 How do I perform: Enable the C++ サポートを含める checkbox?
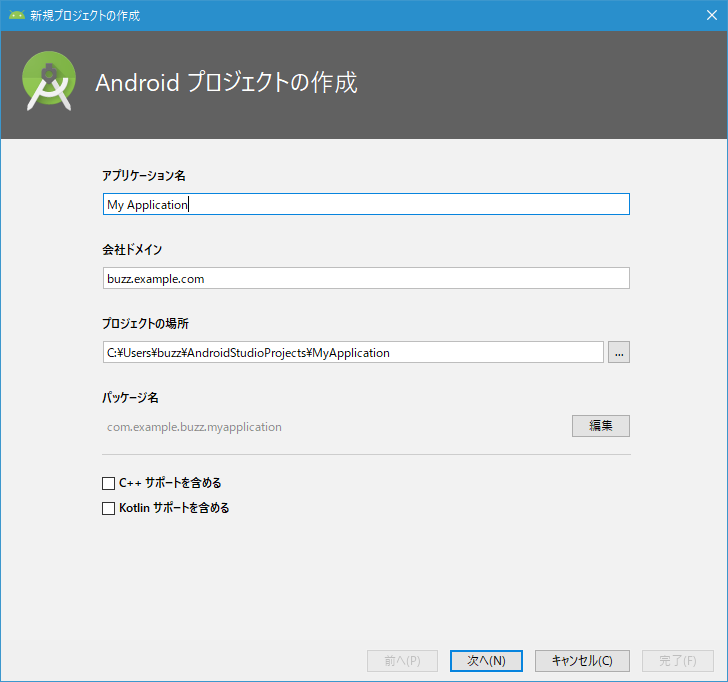(109, 483)
